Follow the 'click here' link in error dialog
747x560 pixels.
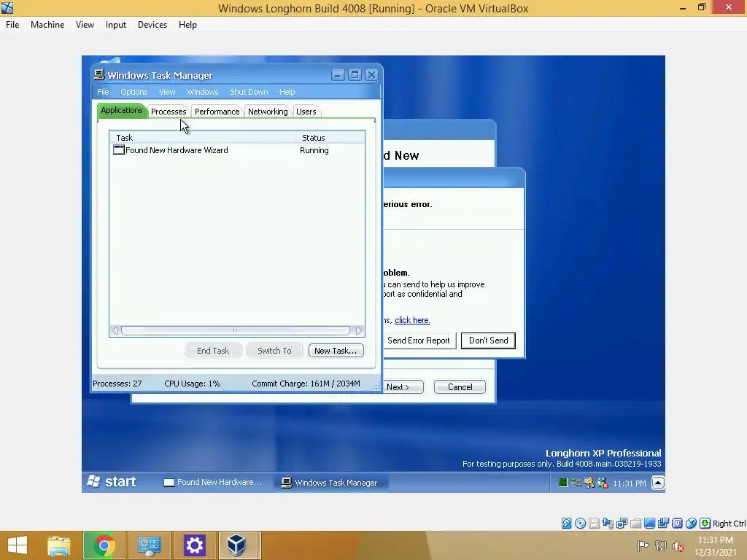[x=412, y=320]
